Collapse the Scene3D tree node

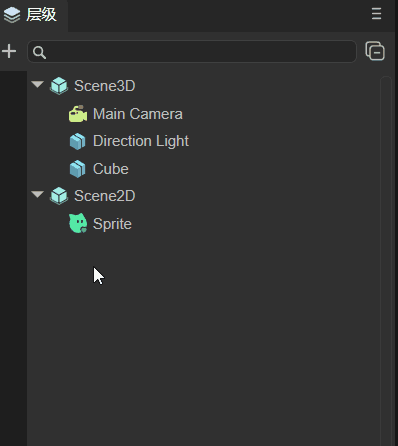[x=38, y=84]
